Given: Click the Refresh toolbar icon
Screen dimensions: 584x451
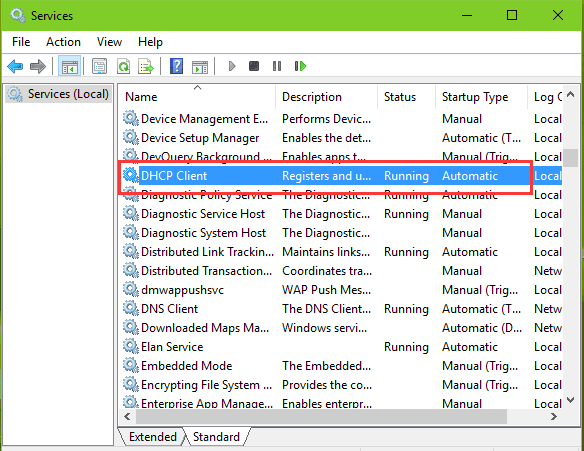Looking at the screenshot, I should (x=123, y=67).
